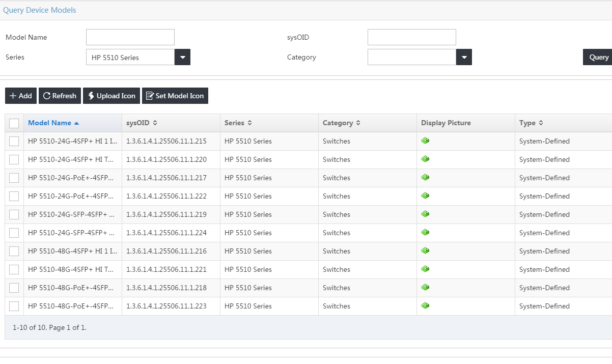Open the Category dropdown arrow
Viewport: 612px width, 364px height.
tap(464, 57)
